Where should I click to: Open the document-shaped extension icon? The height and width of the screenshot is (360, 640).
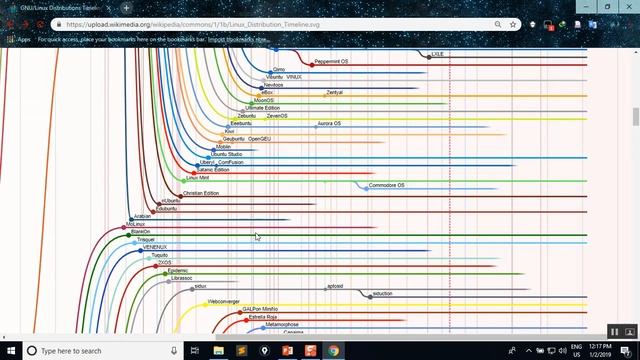click(578, 24)
